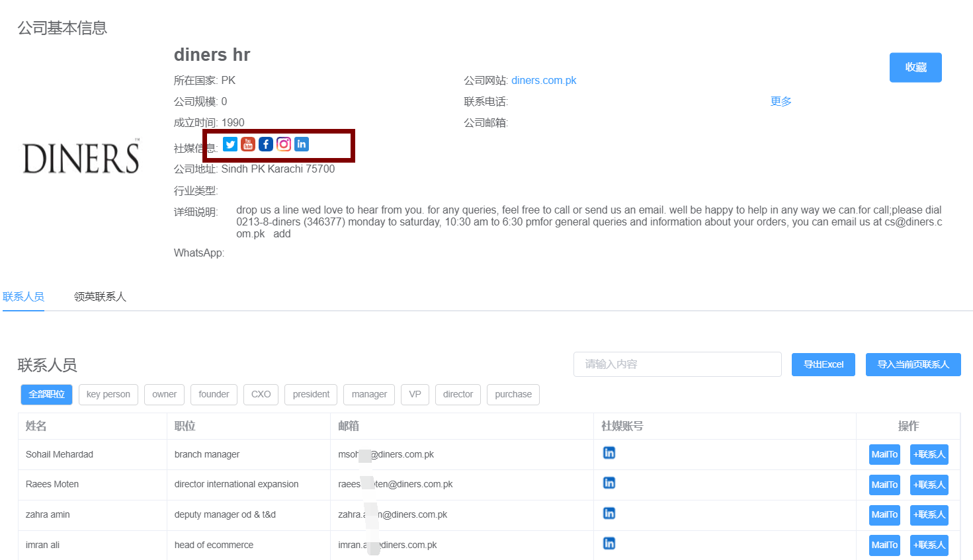Viewport: 973px width, 560px height.
Task: Filter contacts by founder
Action: (214, 394)
